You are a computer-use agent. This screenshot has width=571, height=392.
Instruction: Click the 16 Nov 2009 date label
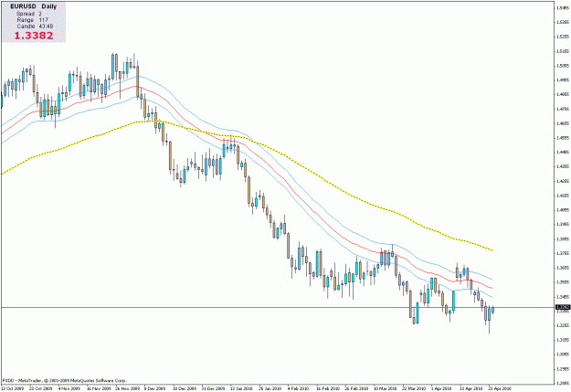coord(99,388)
